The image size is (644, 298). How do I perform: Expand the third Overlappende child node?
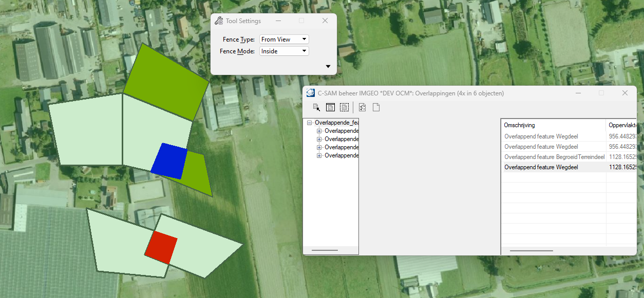click(319, 147)
